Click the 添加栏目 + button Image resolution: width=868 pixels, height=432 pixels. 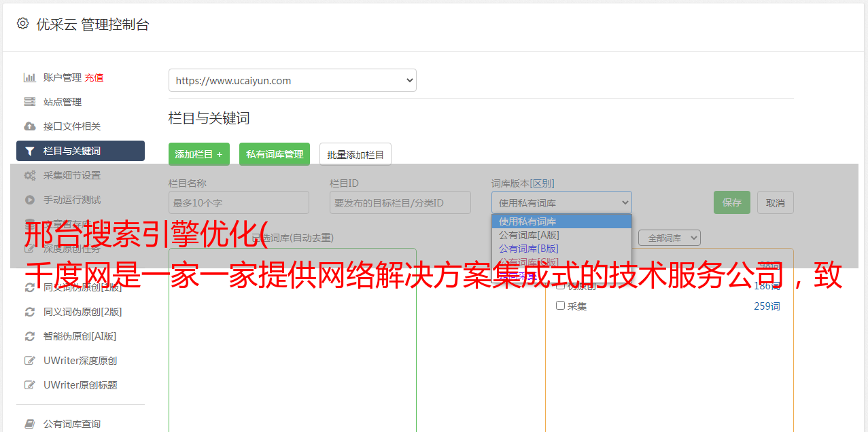pos(199,154)
